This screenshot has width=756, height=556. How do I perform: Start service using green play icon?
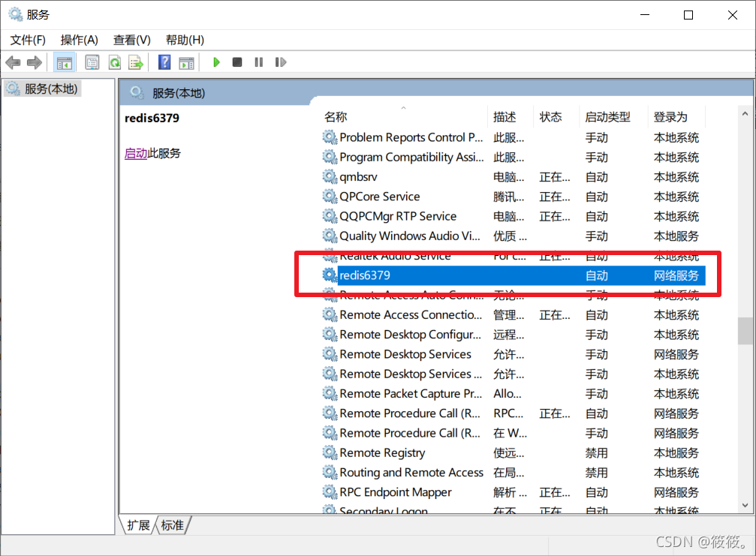point(216,62)
